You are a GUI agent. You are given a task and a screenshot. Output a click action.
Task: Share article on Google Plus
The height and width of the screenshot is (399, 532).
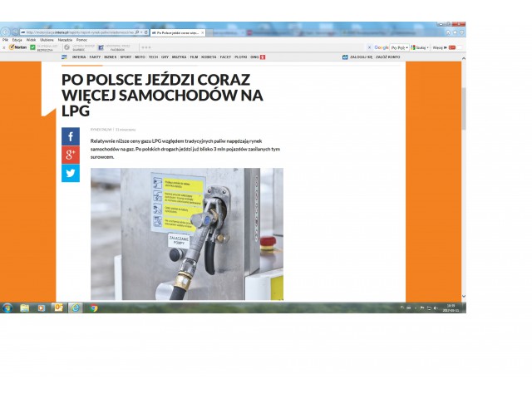pos(71,155)
